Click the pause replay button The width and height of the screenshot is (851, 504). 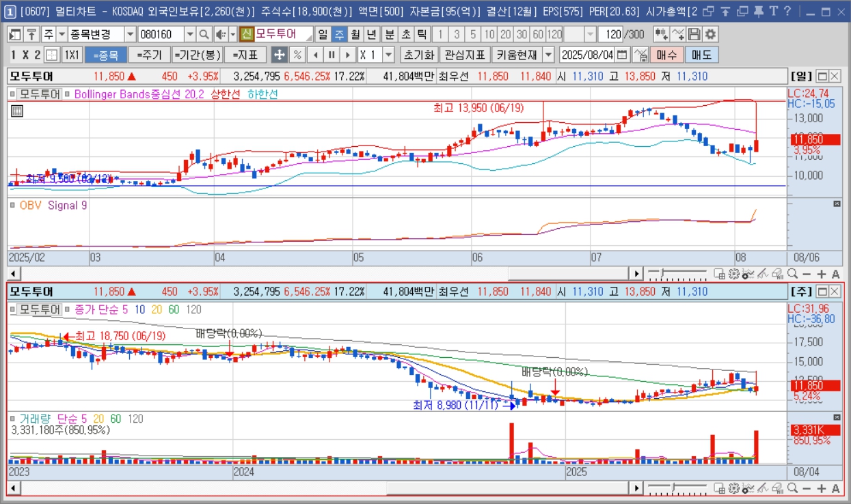click(x=332, y=55)
